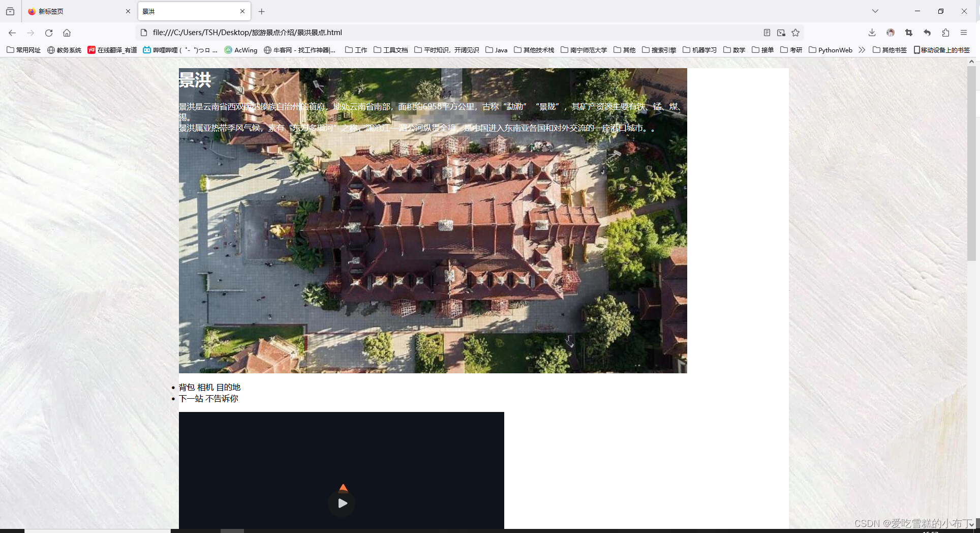Image resolution: width=980 pixels, height=533 pixels.
Task: Go to the Home page
Action: coord(67,33)
